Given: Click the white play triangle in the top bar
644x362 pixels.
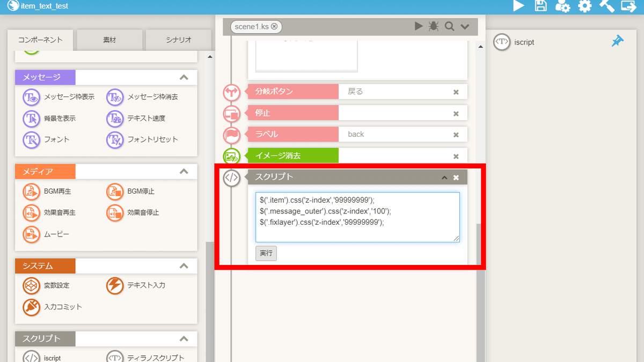Looking at the screenshot, I should point(518,6).
